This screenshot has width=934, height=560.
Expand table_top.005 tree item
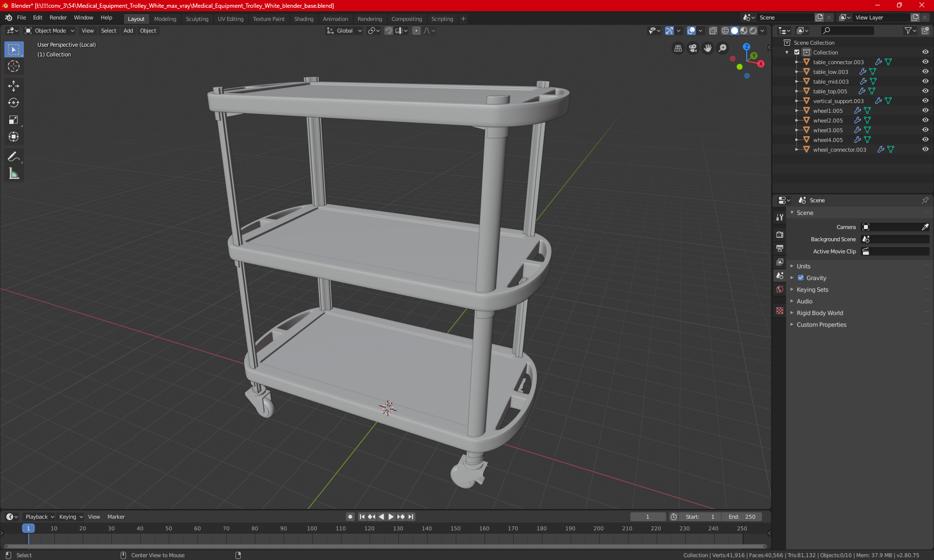click(797, 91)
